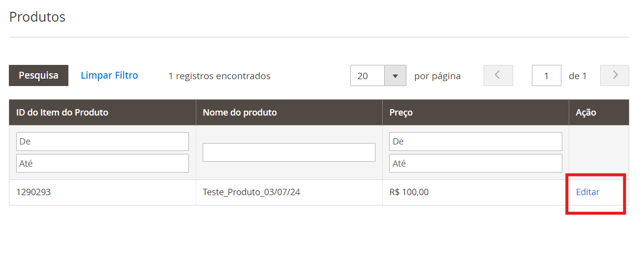Screen dimensions: 644x264
Task: Select the row cell with ID 1290293
Action: click(33, 192)
